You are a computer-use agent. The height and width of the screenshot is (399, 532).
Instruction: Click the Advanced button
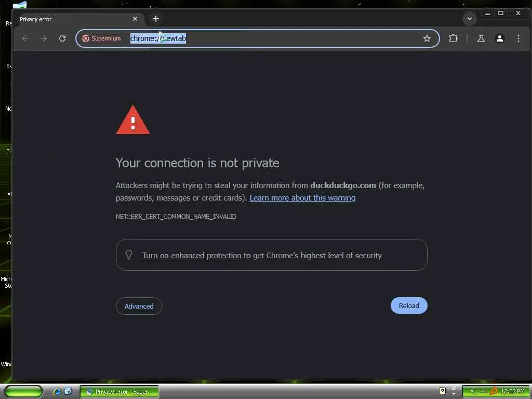139,306
